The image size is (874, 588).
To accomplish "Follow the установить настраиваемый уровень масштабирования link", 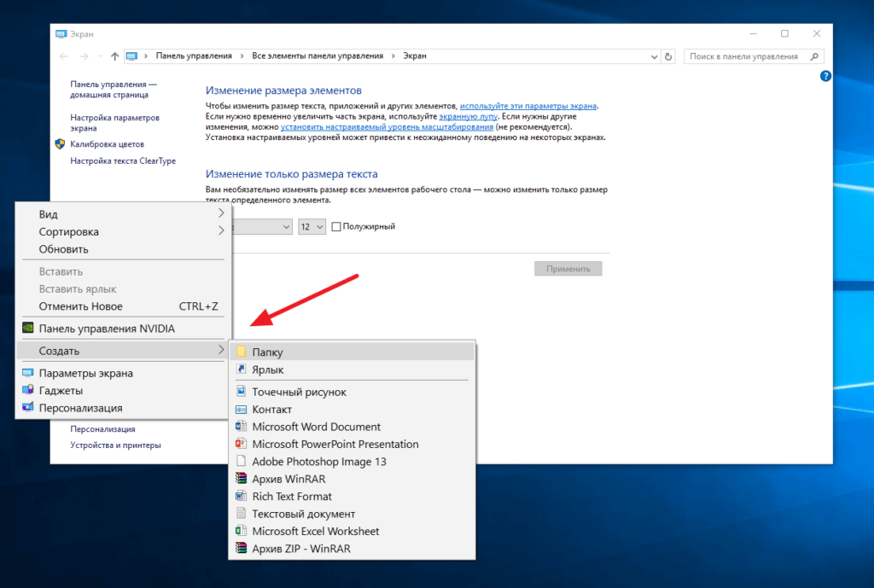I will (387, 127).
